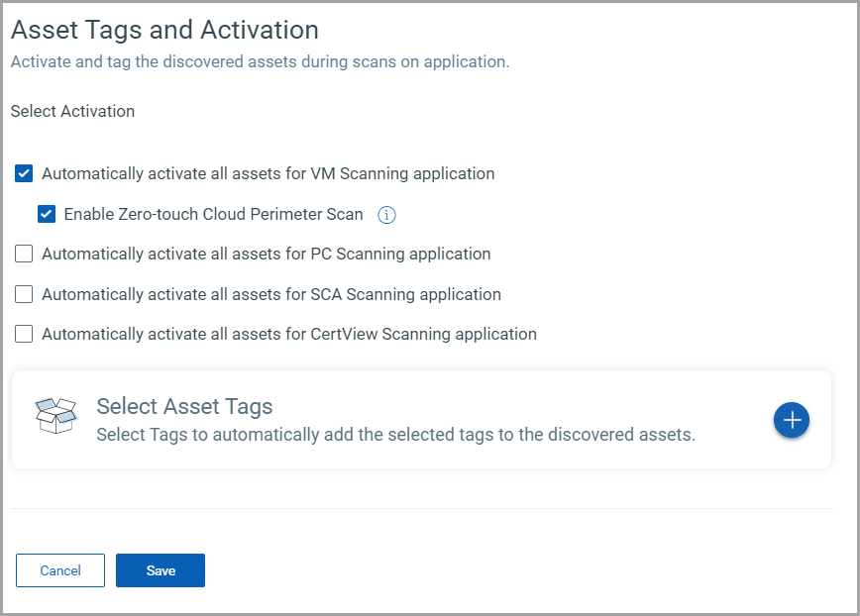860x616 pixels.
Task: Click the PC Scanning application label text
Action: point(266,255)
